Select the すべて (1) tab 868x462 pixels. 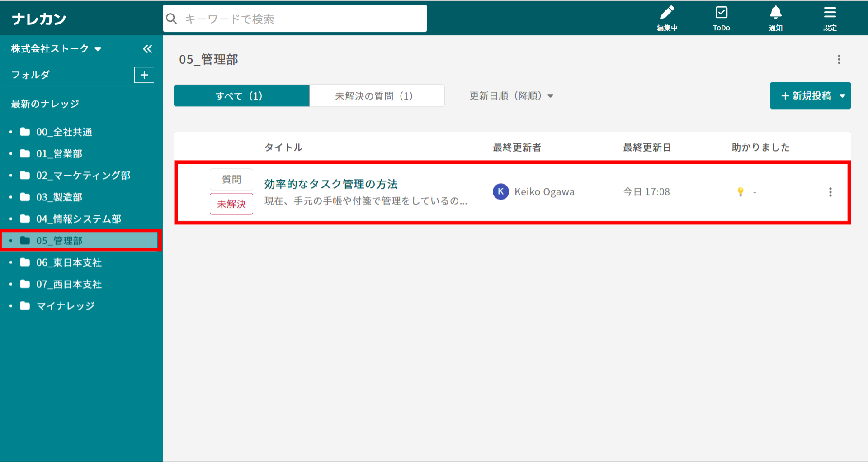241,96
